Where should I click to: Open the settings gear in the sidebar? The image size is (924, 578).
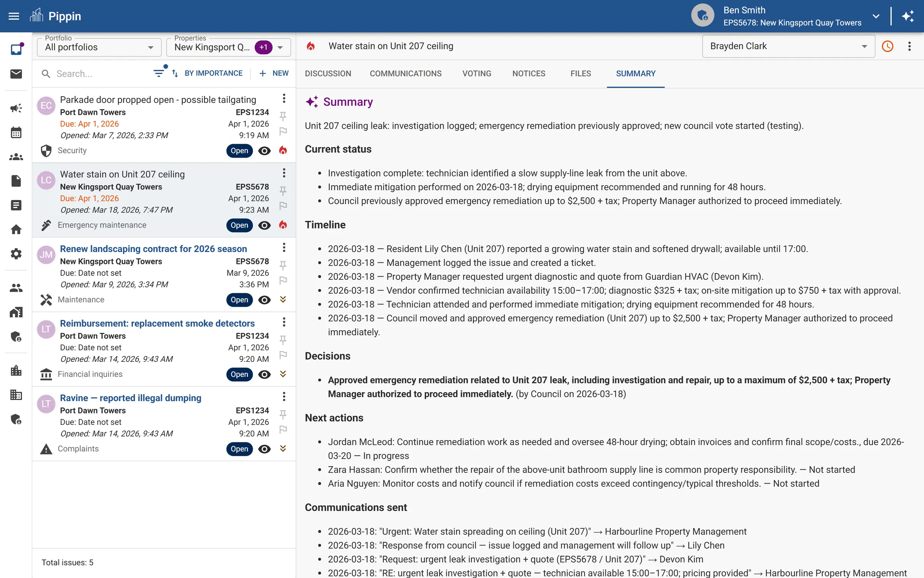[x=16, y=254]
